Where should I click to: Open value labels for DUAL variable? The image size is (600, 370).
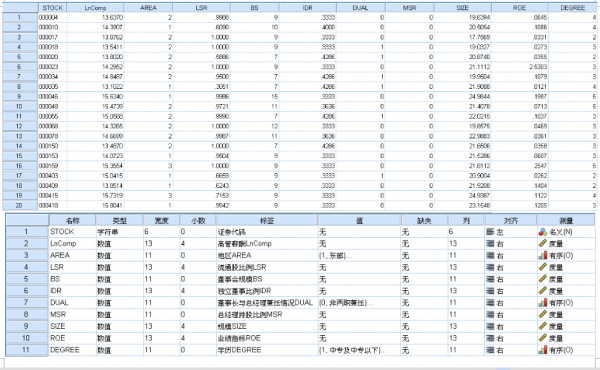tap(359, 303)
